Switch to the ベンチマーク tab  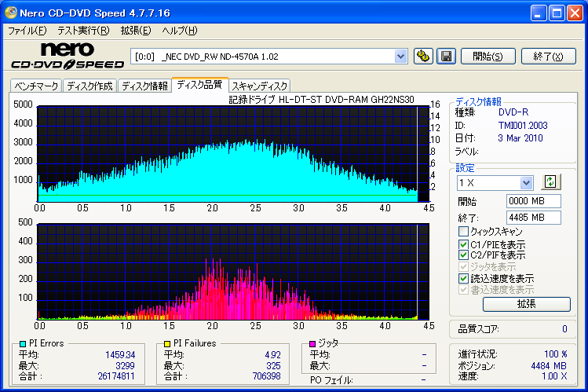point(36,86)
